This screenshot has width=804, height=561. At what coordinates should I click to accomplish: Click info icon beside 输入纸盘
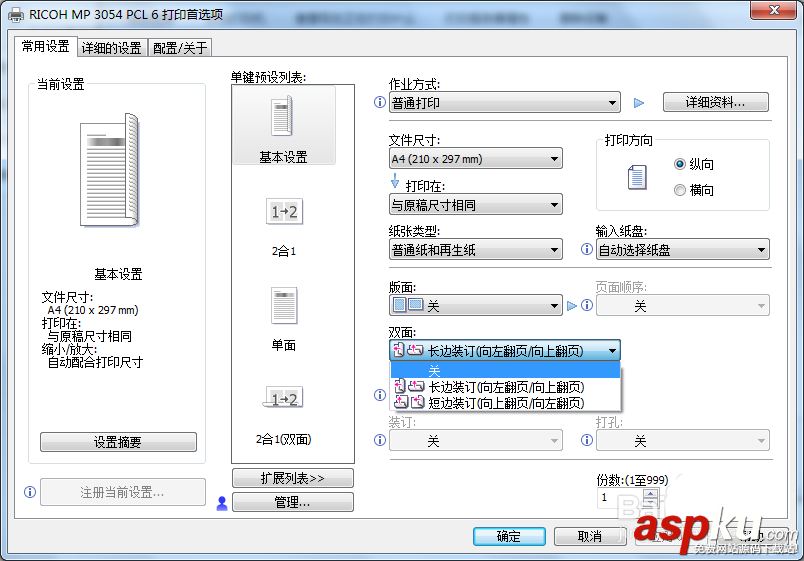[x=587, y=249]
